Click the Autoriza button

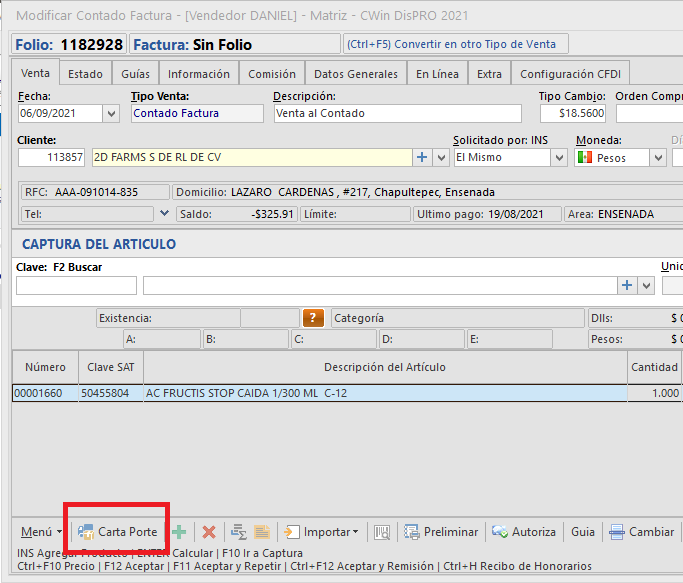(x=526, y=532)
